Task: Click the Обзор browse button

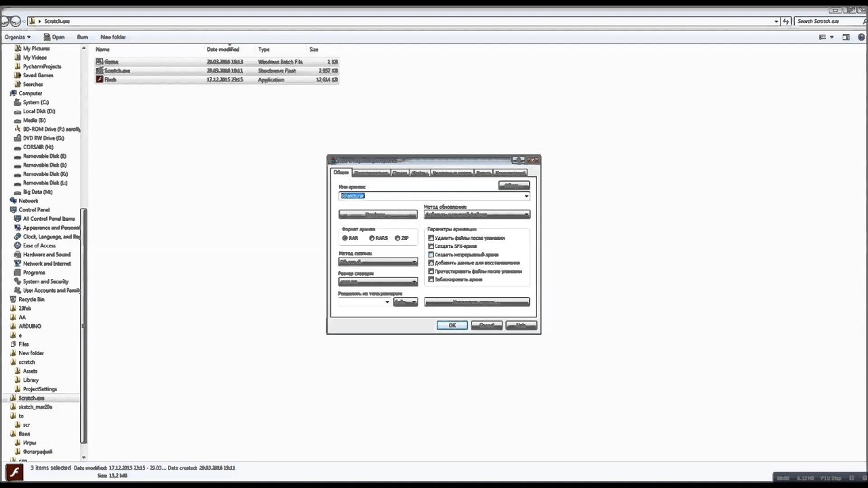Action: 514,185
